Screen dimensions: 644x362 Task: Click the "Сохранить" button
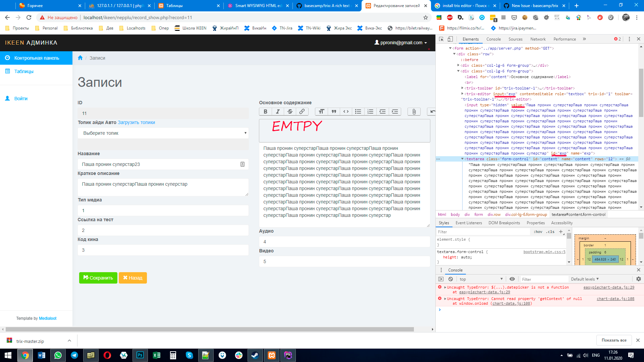tap(98, 278)
